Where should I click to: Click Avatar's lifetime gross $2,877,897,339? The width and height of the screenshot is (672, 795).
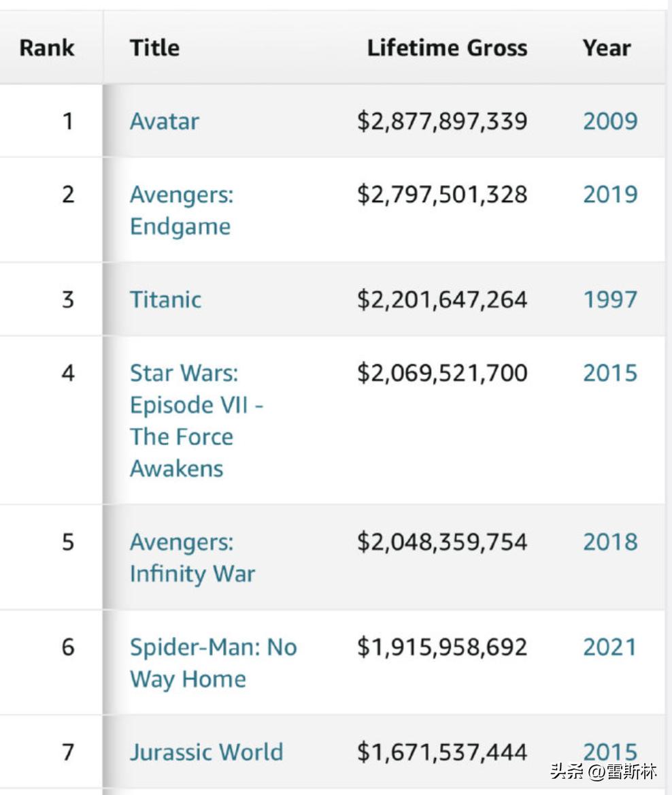[x=442, y=121]
